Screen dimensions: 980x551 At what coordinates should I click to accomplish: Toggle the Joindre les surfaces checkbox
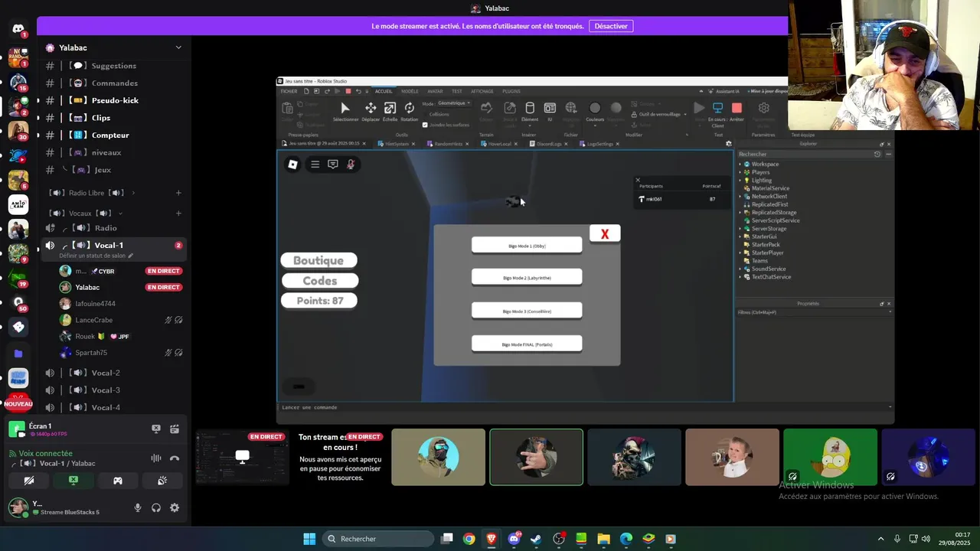[x=426, y=125]
